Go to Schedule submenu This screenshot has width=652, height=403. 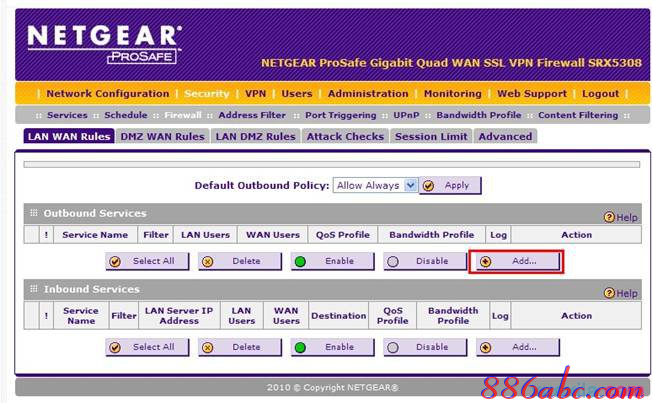pyautogui.click(x=126, y=115)
